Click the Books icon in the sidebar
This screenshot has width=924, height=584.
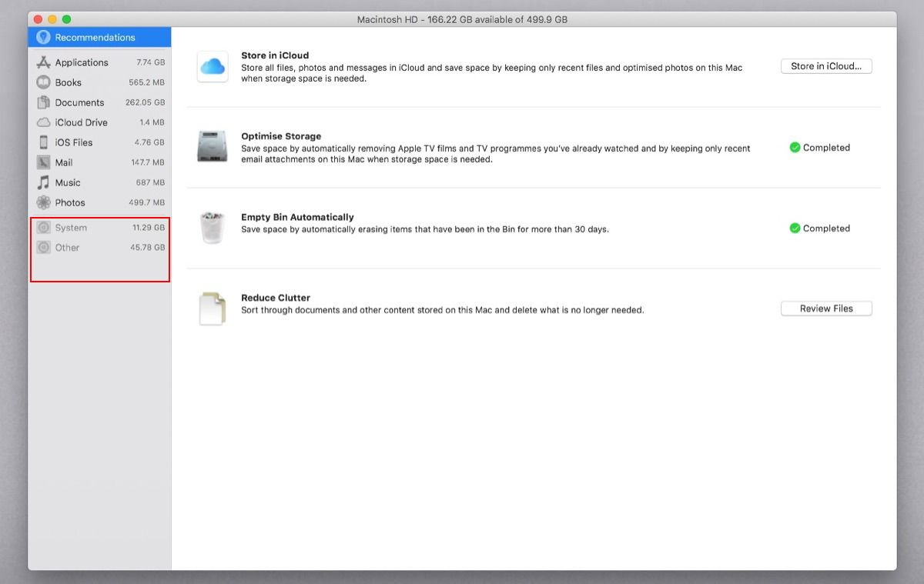pyautogui.click(x=44, y=82)
